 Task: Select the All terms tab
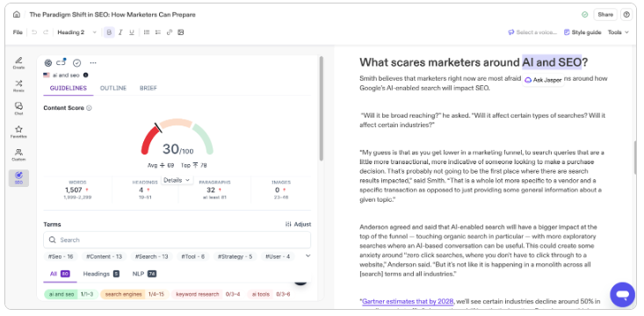pyautogui.click(x=60, y=274)
